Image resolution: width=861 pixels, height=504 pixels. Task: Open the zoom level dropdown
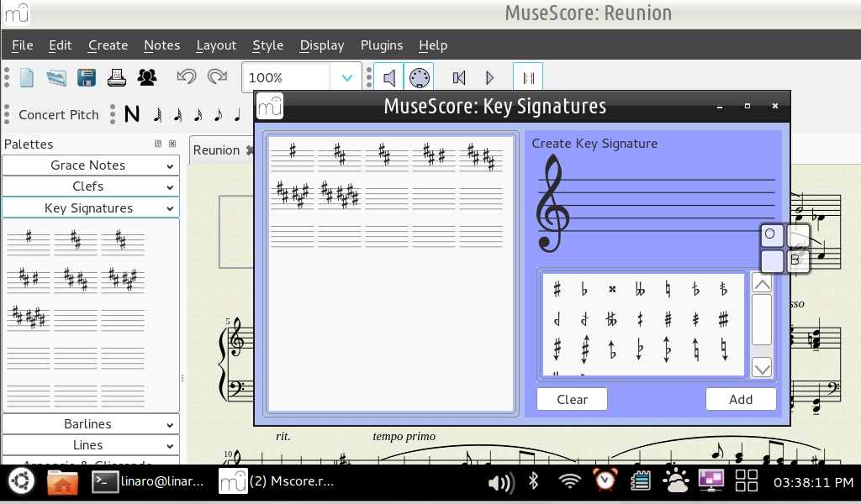coord(347,78)
